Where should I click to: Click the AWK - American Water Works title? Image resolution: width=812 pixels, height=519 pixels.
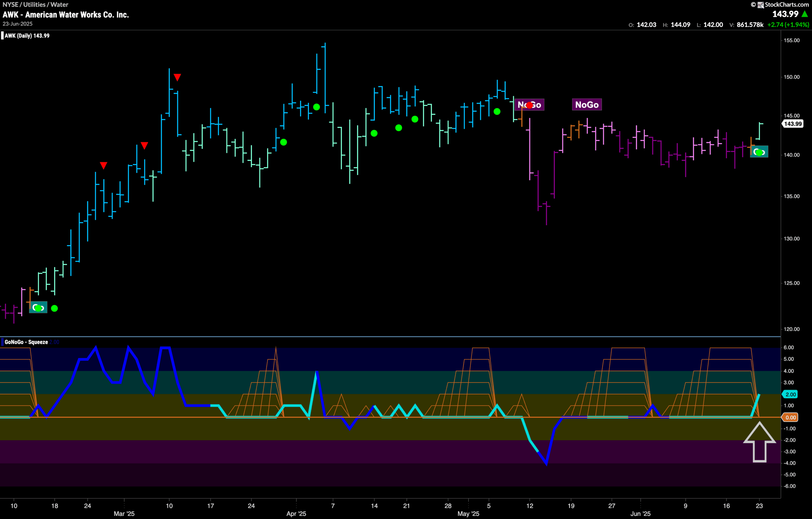tap(66, 15)
